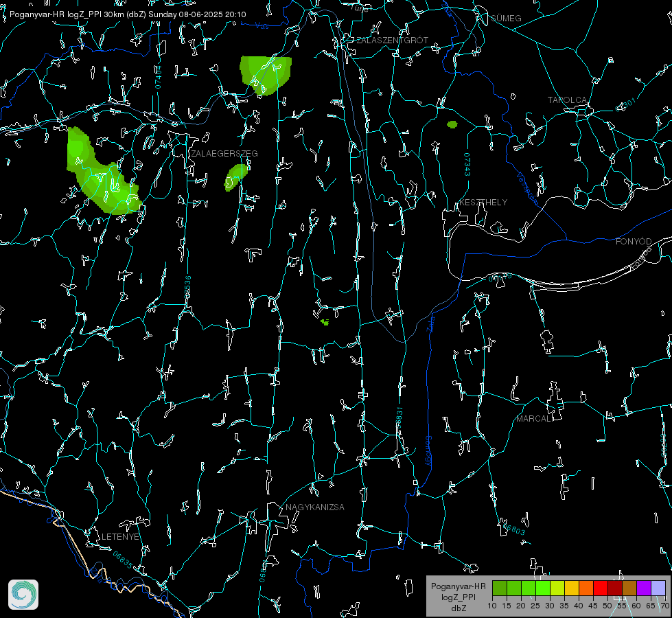Viewport: 672px width, 618px height.
Task: Click the 07404 route number label
Action: [158, 77]
